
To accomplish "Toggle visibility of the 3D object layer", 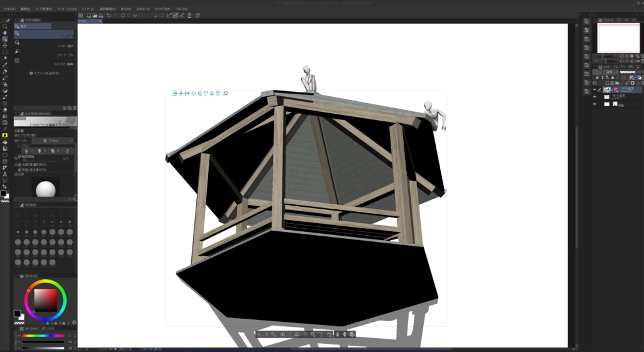I will (x=594, y=90).
